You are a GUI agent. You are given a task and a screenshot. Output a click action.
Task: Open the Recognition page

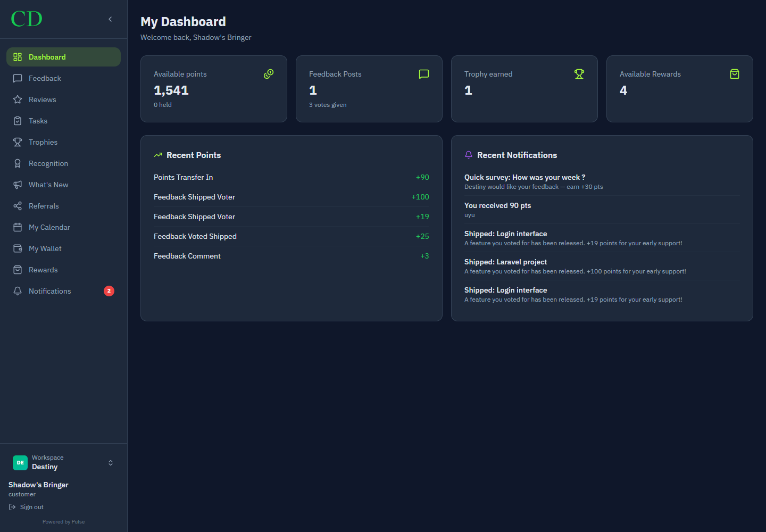(x=63, y=163)
